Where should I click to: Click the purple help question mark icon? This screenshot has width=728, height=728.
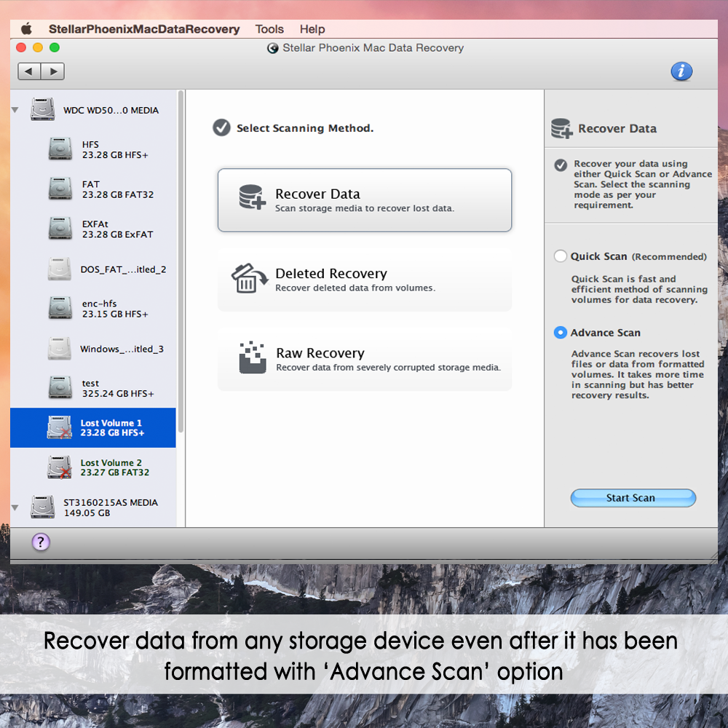point(41,542)
